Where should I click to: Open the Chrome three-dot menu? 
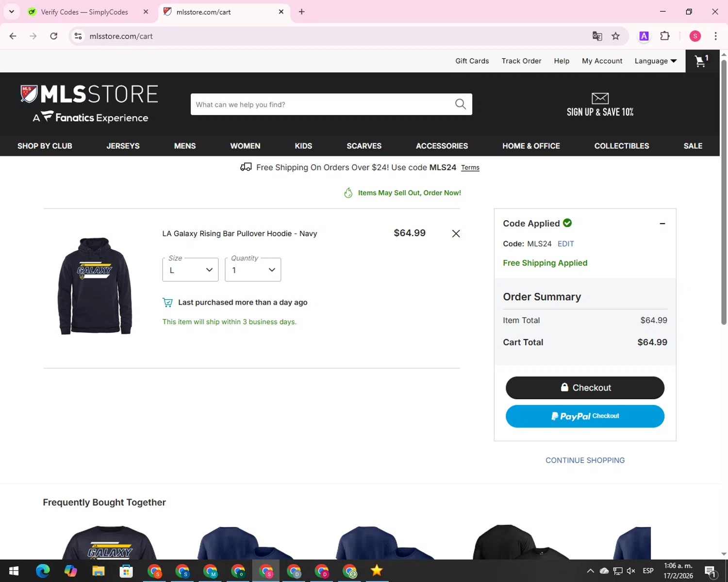(715, 36)
